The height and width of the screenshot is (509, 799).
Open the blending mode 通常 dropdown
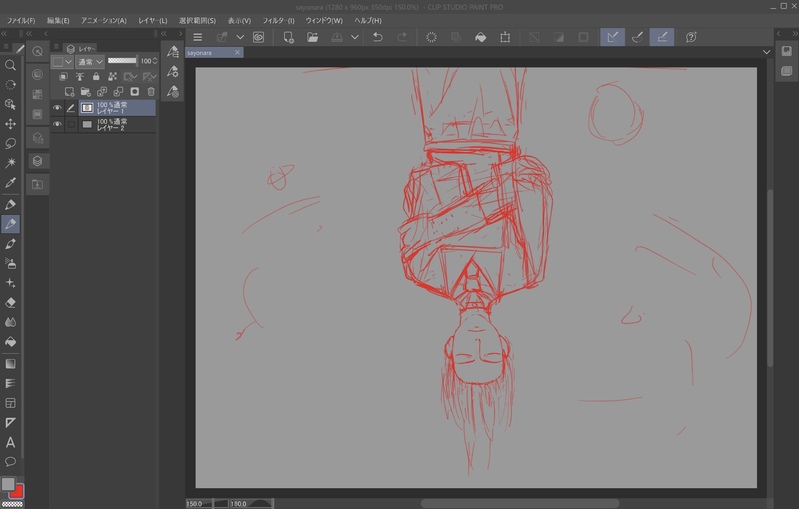point(91,61)
